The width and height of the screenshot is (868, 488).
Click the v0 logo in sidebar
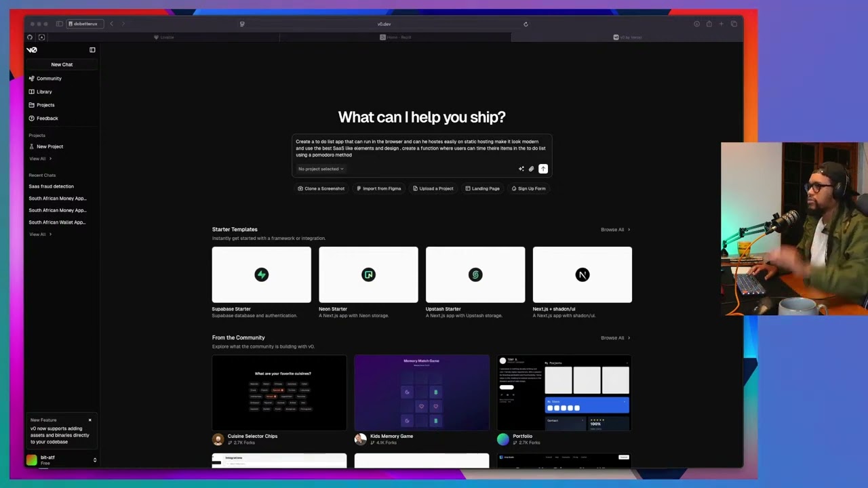(x=32, y=49)
